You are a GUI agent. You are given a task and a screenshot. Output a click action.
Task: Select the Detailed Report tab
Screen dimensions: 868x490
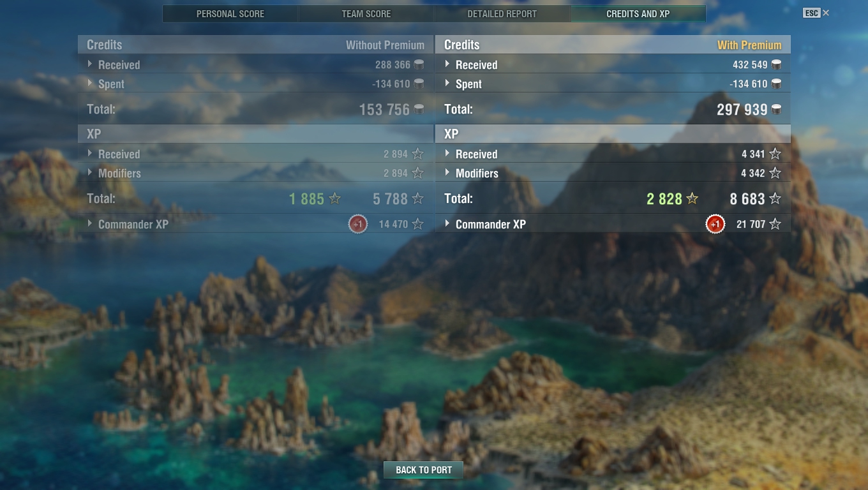(x=502, y=13)
